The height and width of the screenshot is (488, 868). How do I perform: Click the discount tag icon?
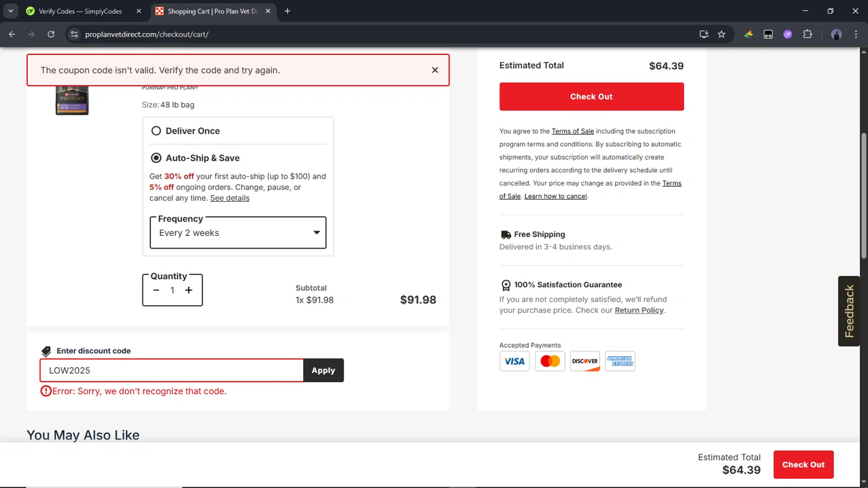coord(46,352)
